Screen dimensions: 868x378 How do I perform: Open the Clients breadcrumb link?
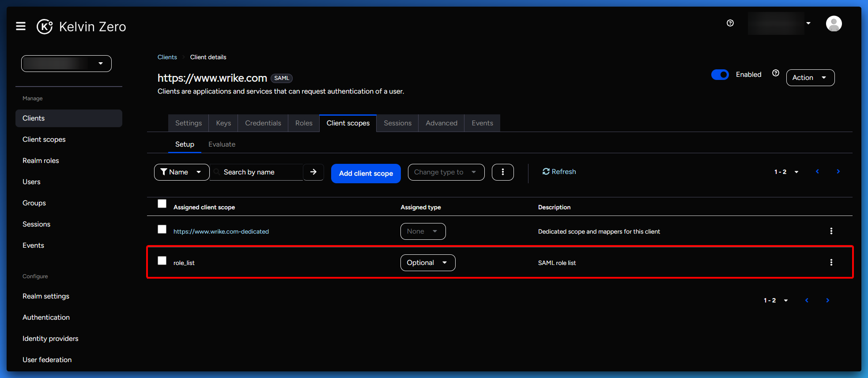[167, 57]
